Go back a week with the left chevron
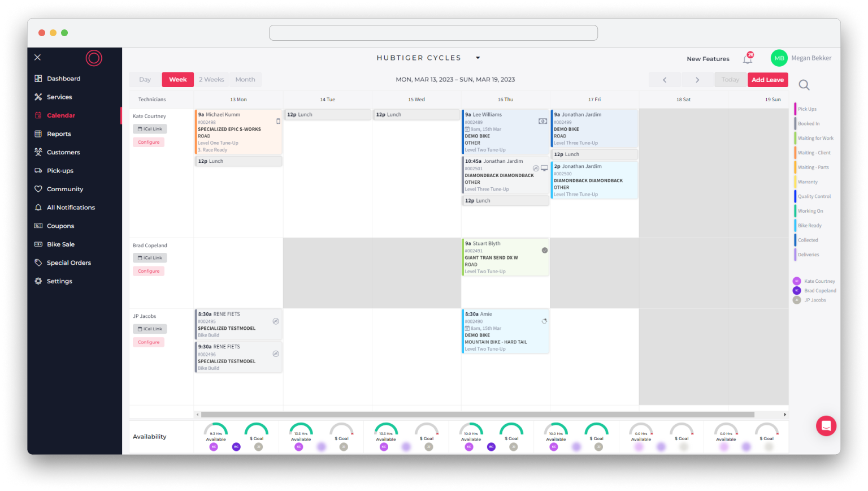The height and width of the screenshot is (491, 868). pyautogui.click(x=665, y=80)
